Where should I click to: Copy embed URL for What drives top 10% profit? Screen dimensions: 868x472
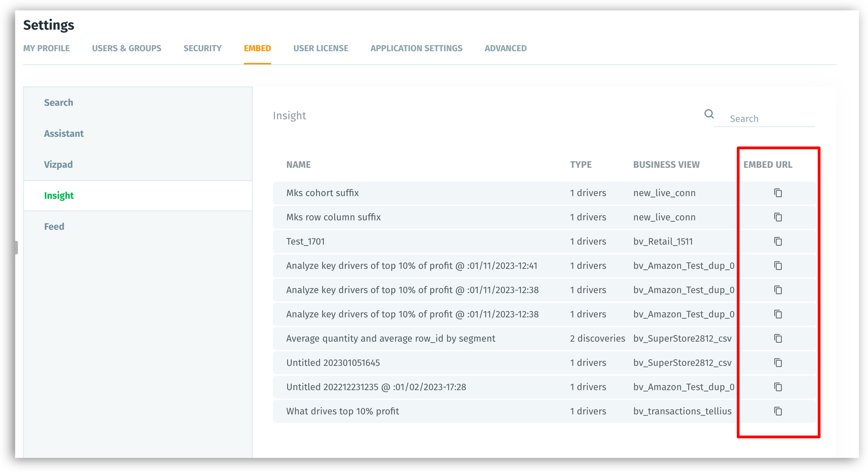coord(778,411)
